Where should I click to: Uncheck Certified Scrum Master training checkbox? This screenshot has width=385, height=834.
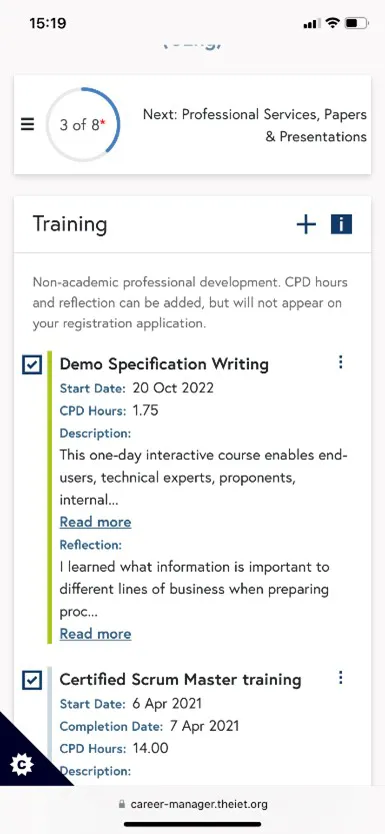click(32, 680)
